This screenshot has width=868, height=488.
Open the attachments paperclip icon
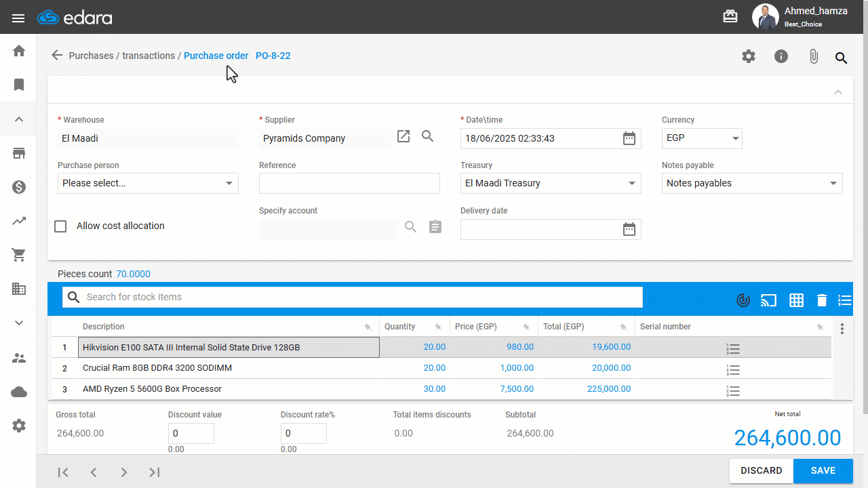pyautogui.click(x=814, y=57)
